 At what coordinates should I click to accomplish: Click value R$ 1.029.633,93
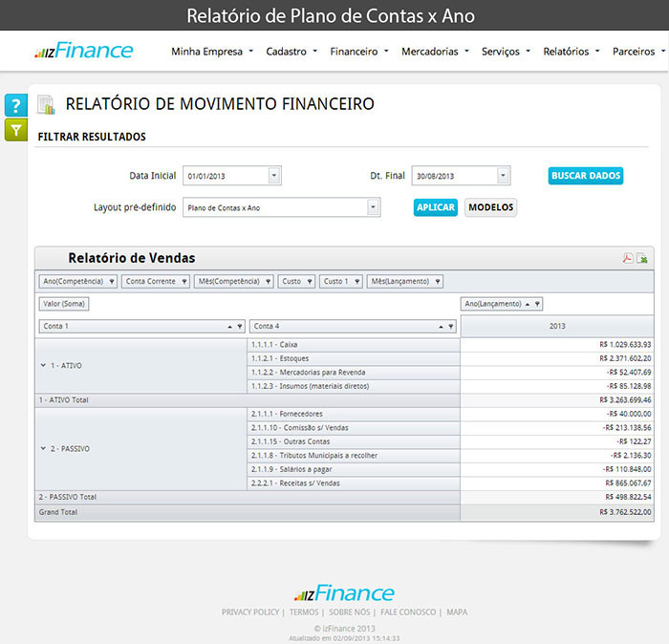625,345
